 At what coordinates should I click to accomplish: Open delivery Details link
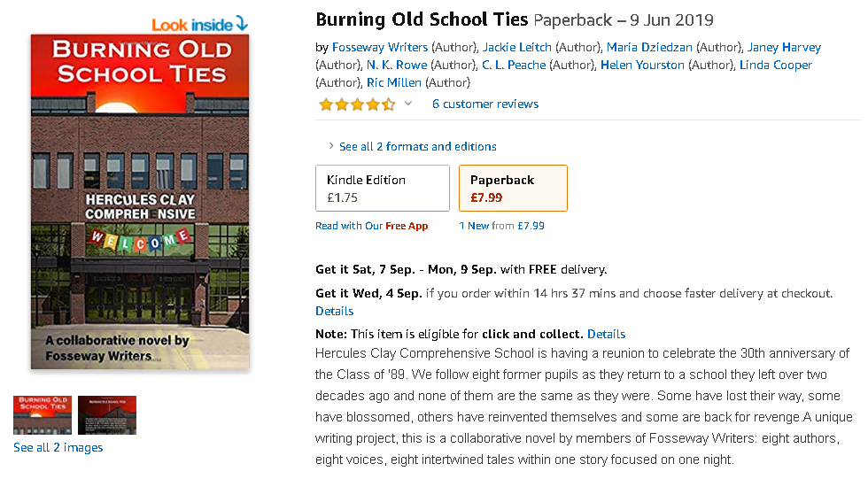click(x=334, y=311)
